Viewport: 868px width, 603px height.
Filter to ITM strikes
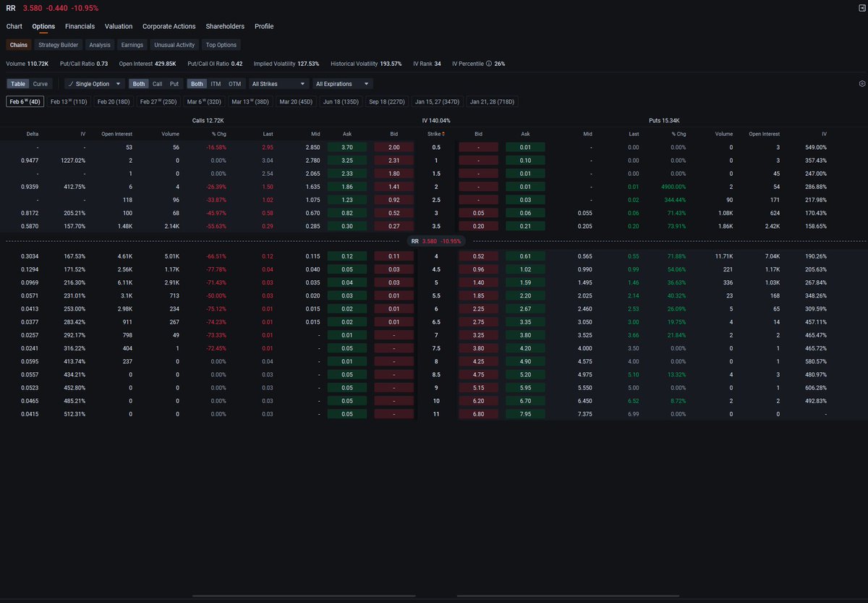pyautogui.click(x=216, y=84)
